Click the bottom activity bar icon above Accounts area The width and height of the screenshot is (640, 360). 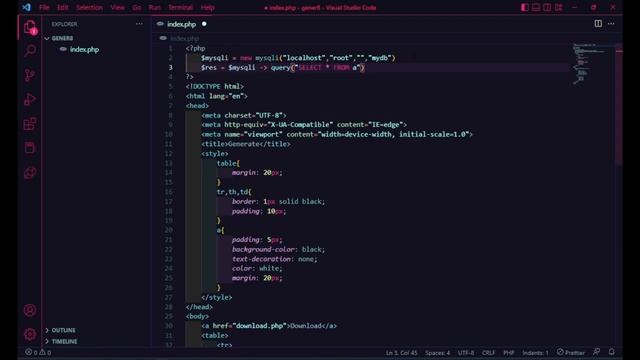point(30,173)
